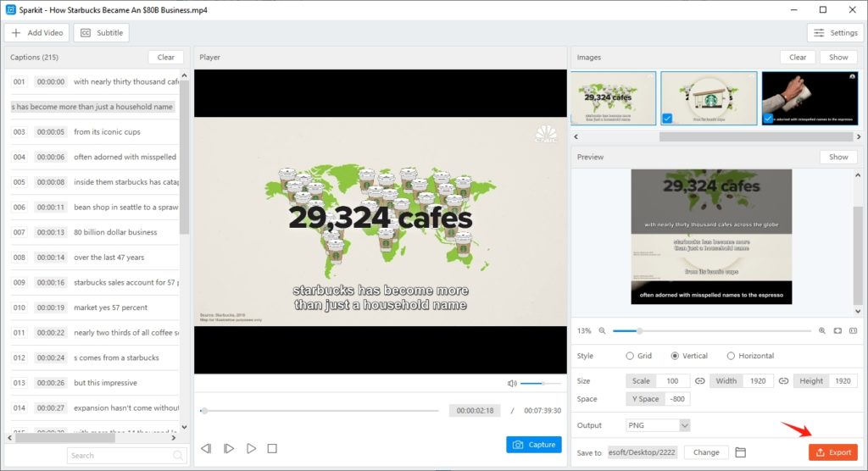Mute the player speaker icon

pos(512,383)
